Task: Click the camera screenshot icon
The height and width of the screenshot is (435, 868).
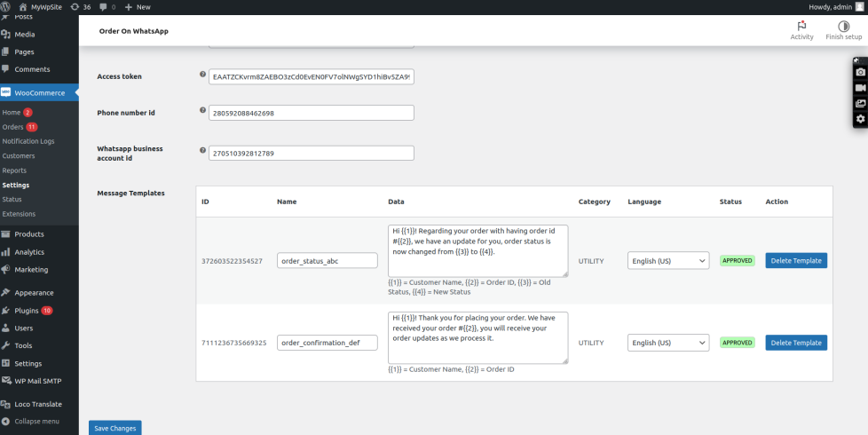Action: point(859,72)
